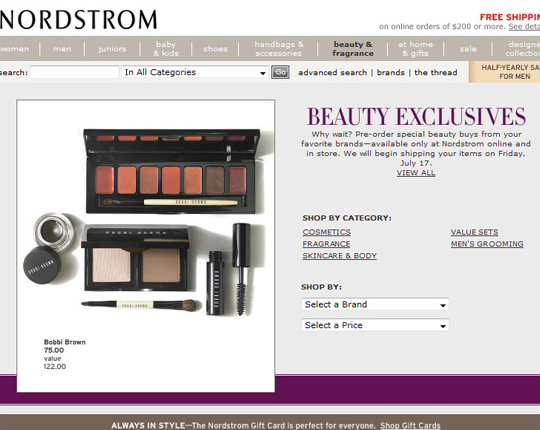Follow the Shop Gift Cards link
The image size is (540, 430).
(410, 426)
